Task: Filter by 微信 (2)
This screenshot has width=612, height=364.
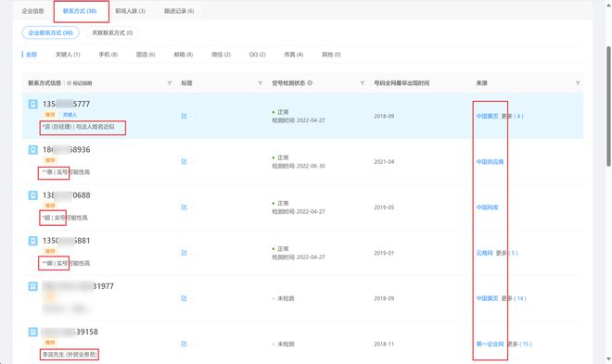Action: coord(221,54)
